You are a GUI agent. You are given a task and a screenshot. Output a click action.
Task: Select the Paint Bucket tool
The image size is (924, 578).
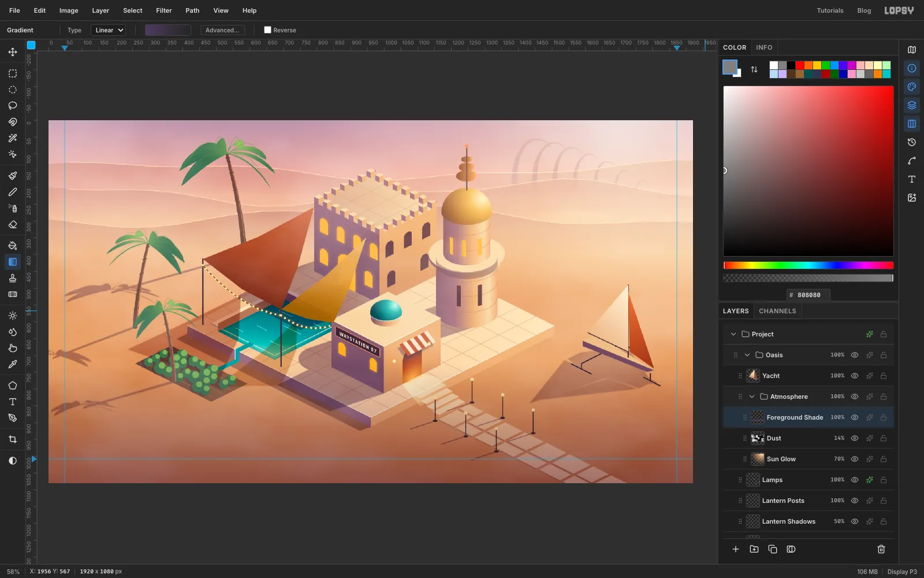click(13, 246)
